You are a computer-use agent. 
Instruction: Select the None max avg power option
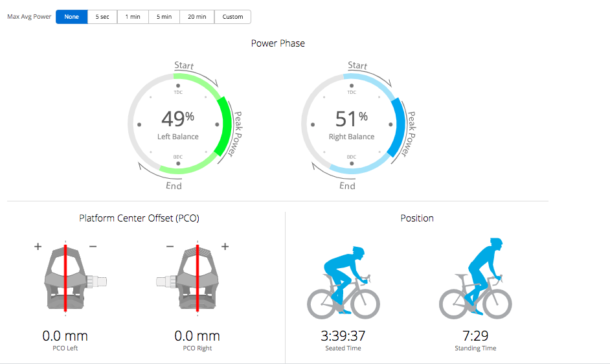(x=71, y=17)
